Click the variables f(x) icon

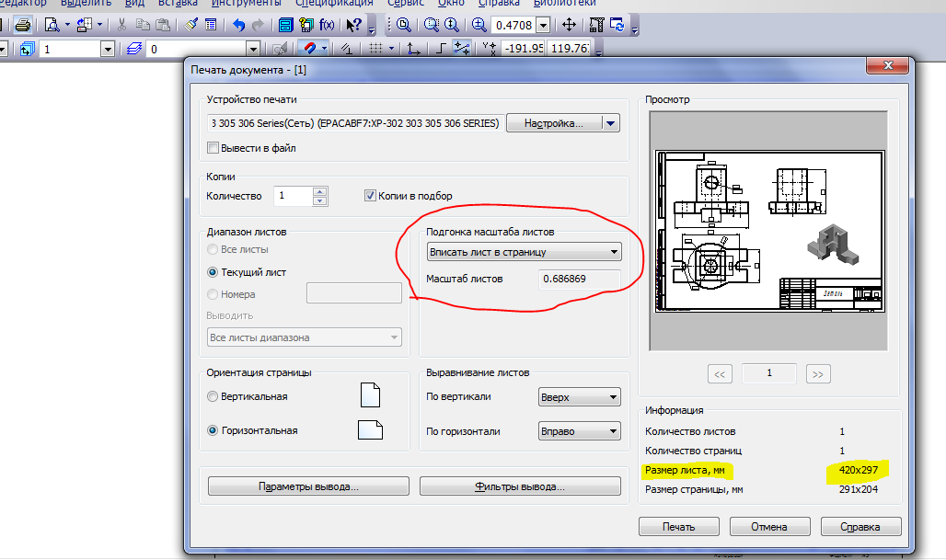(x=327, y=25)
